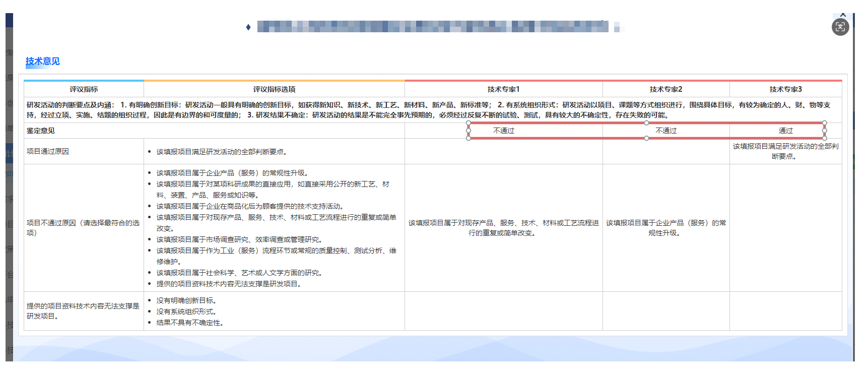Click 技术专家3's 通过 result cell
The image size is (868, 371).
[x=785, y=131]
